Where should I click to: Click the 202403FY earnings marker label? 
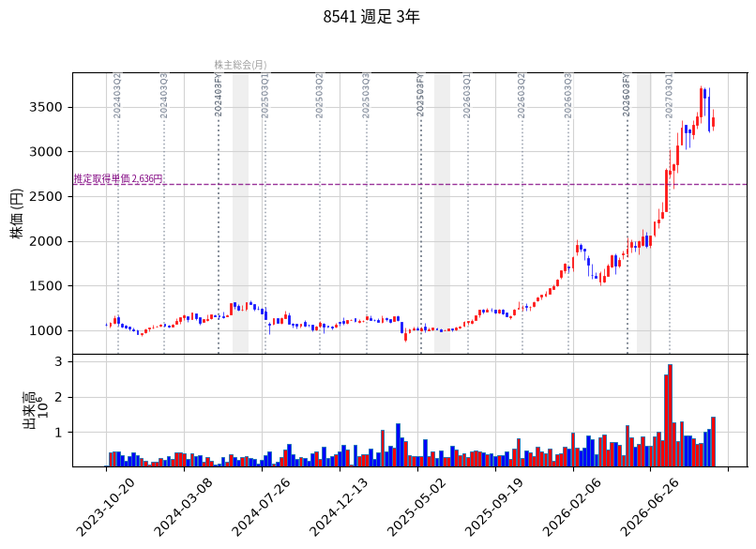[x=218, y=95]
